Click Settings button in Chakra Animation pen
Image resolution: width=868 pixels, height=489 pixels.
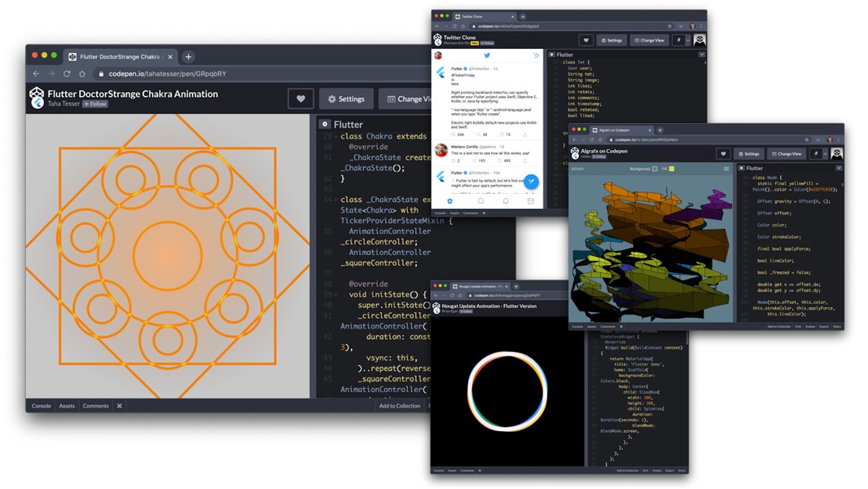click(x=346, y=99)
